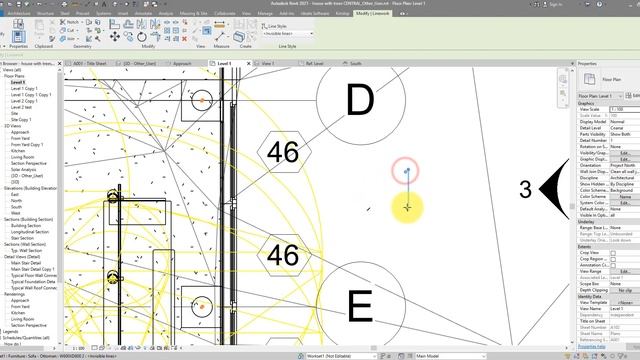Screen dimensions: 640x360
Task: Open the Notch tool dropdown arrow
Action: [82, 22]
